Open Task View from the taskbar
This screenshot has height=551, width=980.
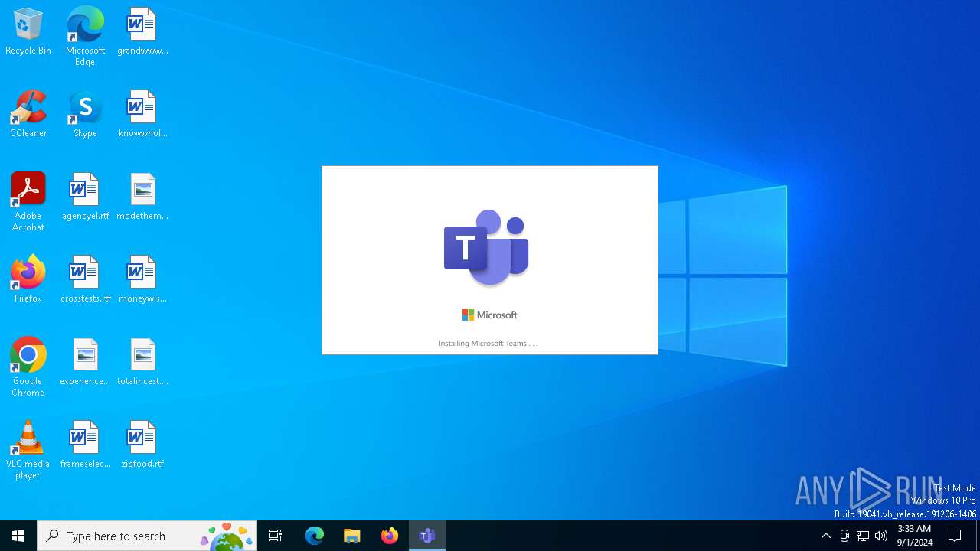coord(276,536)
